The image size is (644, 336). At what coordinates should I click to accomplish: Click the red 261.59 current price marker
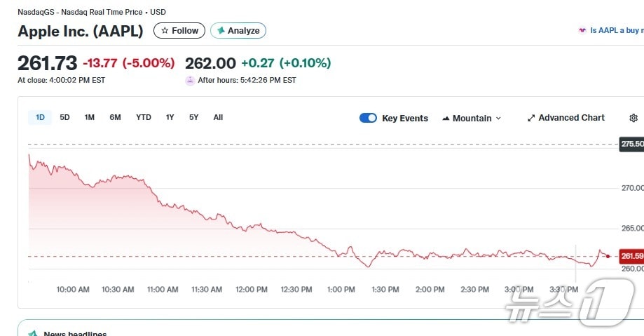tap(631, 256)
